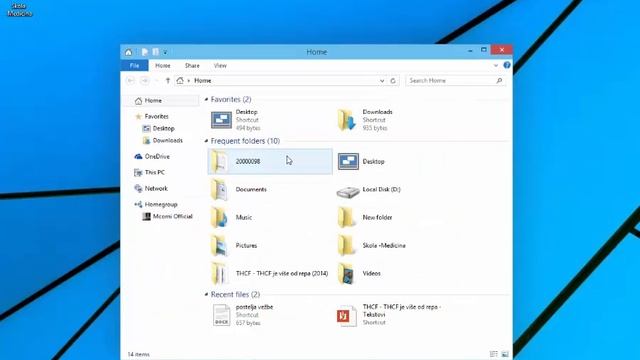Open Desktop shortcut icon under Favorites group
640x360 pixels.
[221, 120]
